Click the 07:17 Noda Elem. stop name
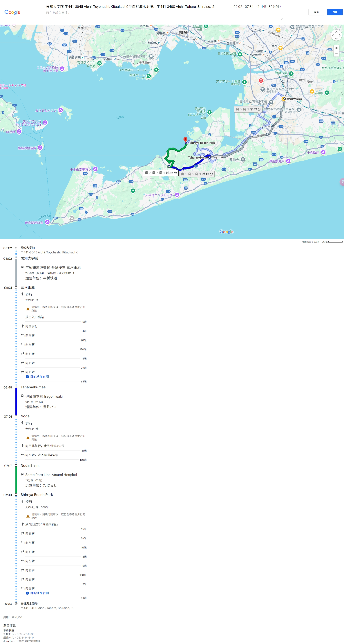 30,465
